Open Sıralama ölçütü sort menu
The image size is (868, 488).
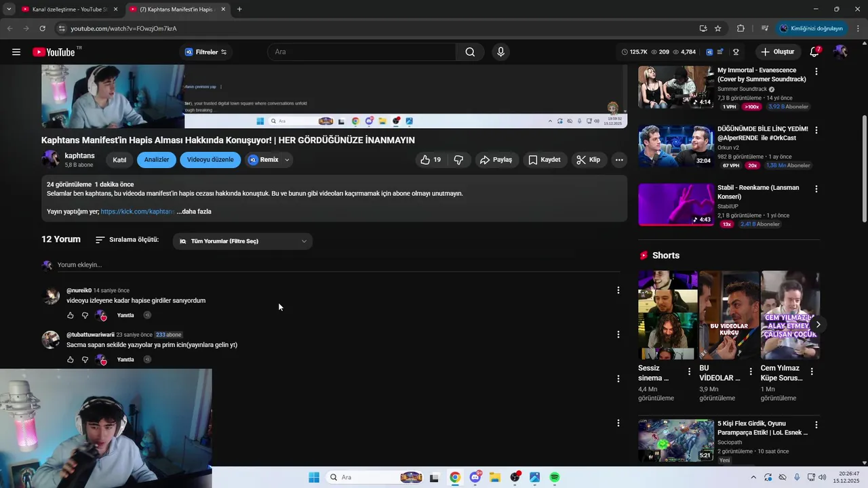click(127, 240)
